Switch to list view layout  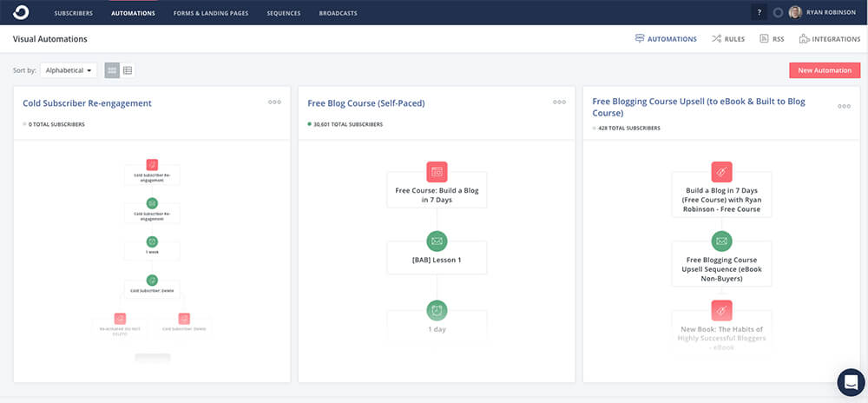pyautogui.click(x=128, y=70)
